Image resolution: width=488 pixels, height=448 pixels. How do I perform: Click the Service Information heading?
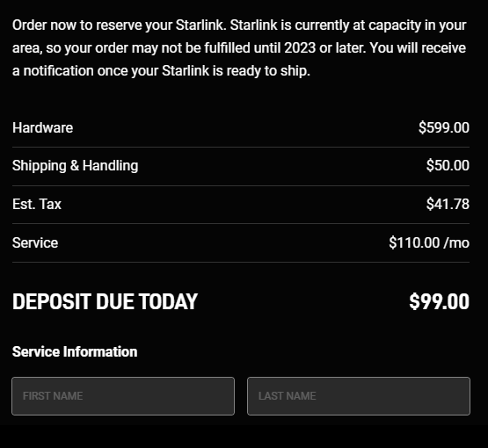click(75, 352)
